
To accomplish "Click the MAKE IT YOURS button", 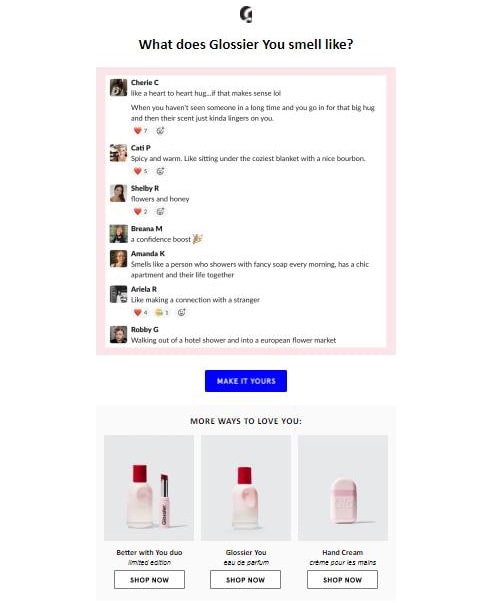I will 246,381.
